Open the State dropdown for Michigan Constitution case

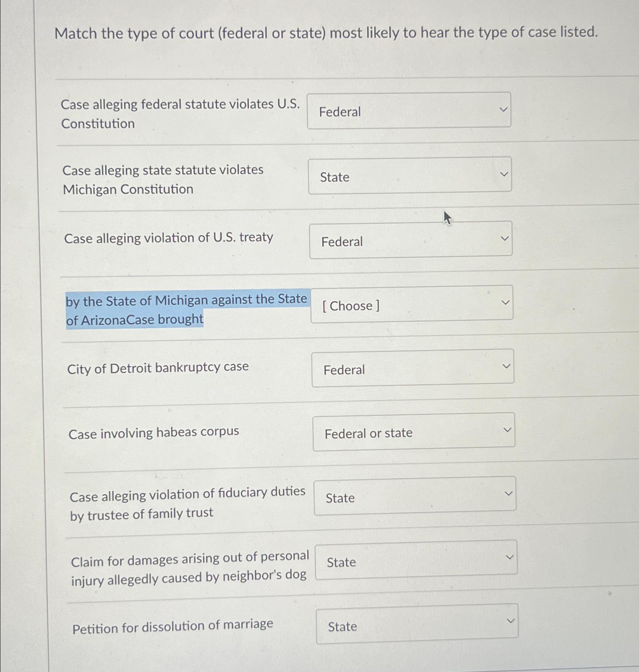coord(410,175)
